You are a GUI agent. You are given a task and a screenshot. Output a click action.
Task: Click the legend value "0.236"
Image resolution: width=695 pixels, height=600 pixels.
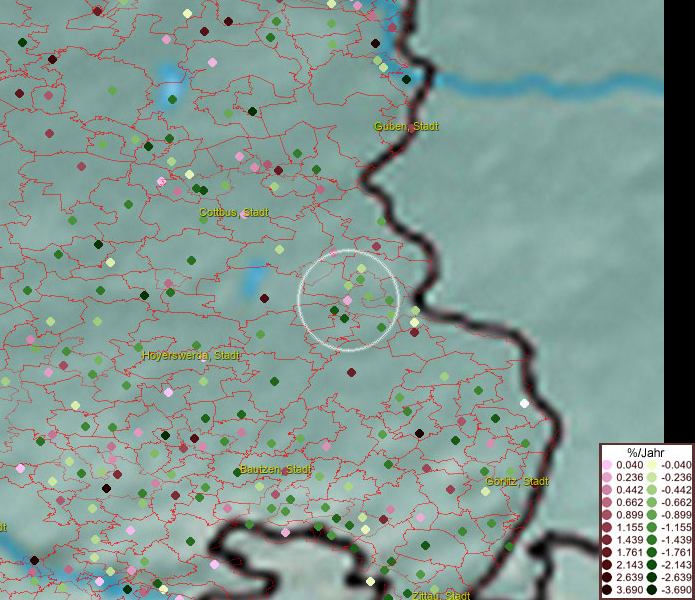629,478
